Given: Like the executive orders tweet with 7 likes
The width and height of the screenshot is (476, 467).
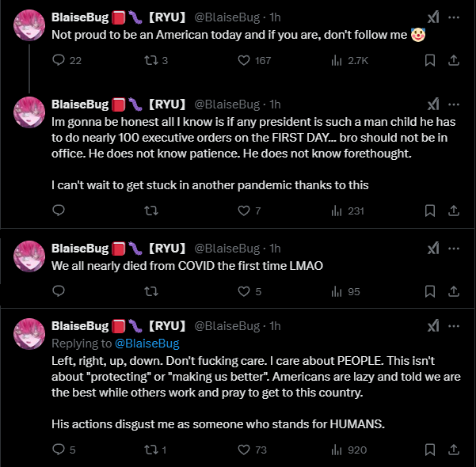Looking at the screenshot, I should pos(246,211).
